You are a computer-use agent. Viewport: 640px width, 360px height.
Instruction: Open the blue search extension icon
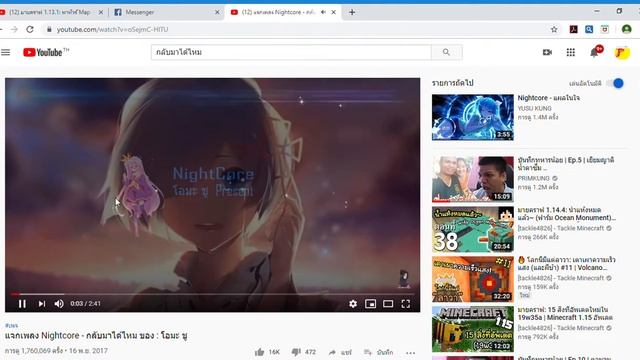pyautogui.click(x=589, y=29)
